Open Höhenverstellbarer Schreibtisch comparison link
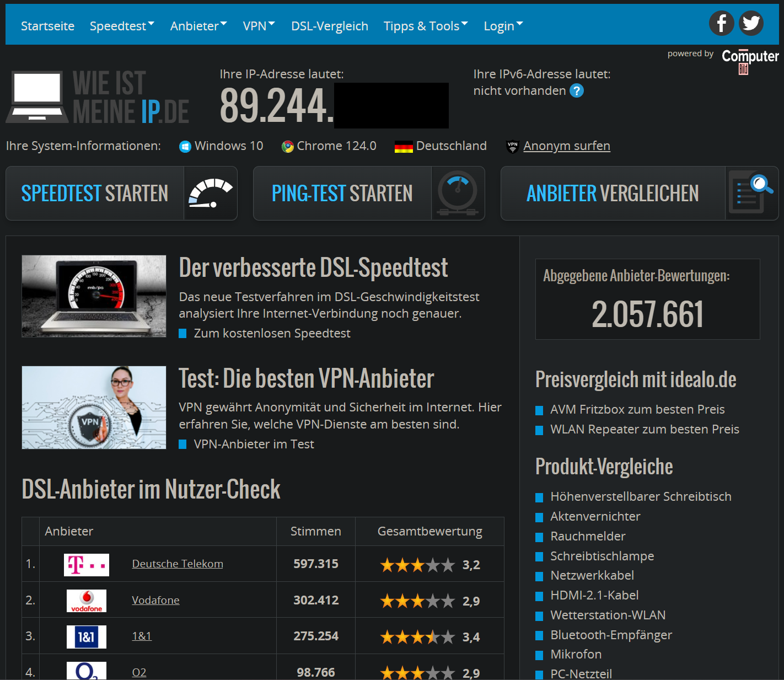Image resolution: width=784 pixels, height=680 pixels. pos(641,496)
